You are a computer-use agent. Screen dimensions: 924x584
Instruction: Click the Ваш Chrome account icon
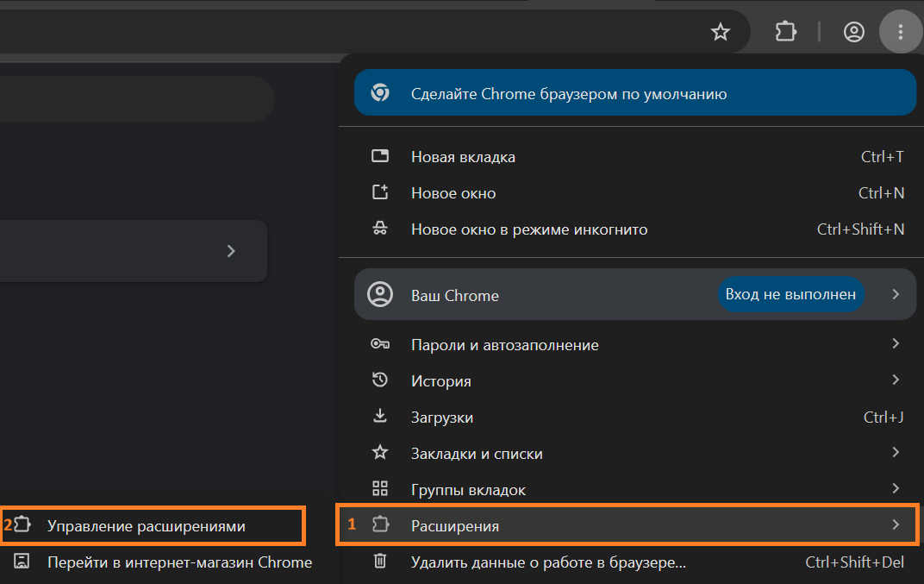380,294
